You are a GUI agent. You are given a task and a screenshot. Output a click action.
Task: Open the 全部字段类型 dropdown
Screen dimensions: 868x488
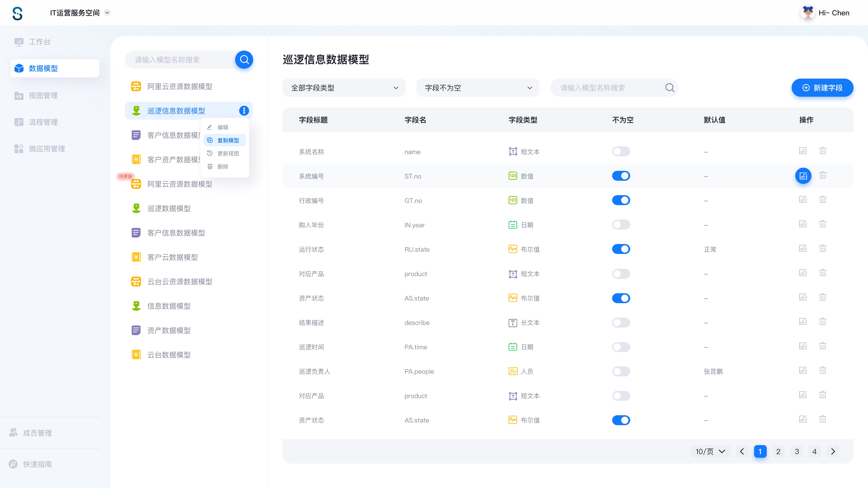tap(344, 88)
